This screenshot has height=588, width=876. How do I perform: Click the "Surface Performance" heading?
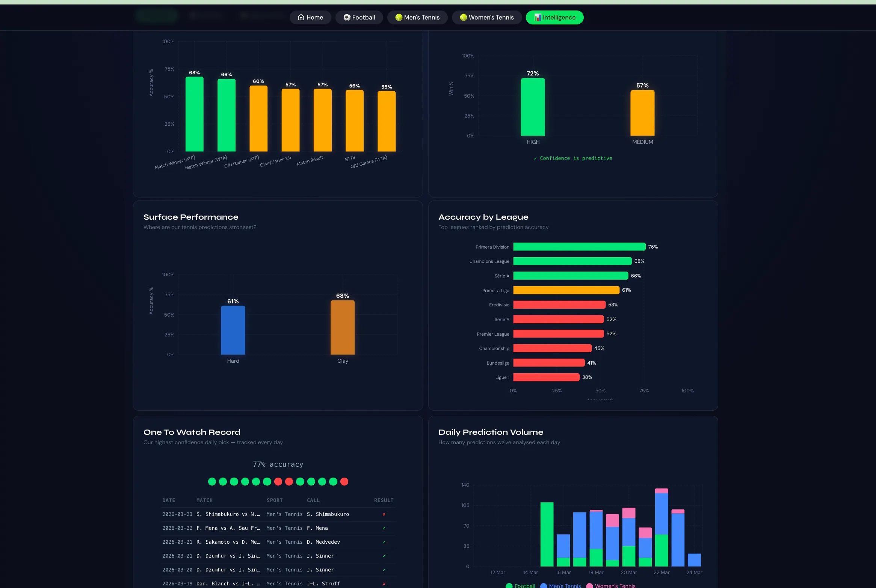pyautogui.click(x=191, y=217)
